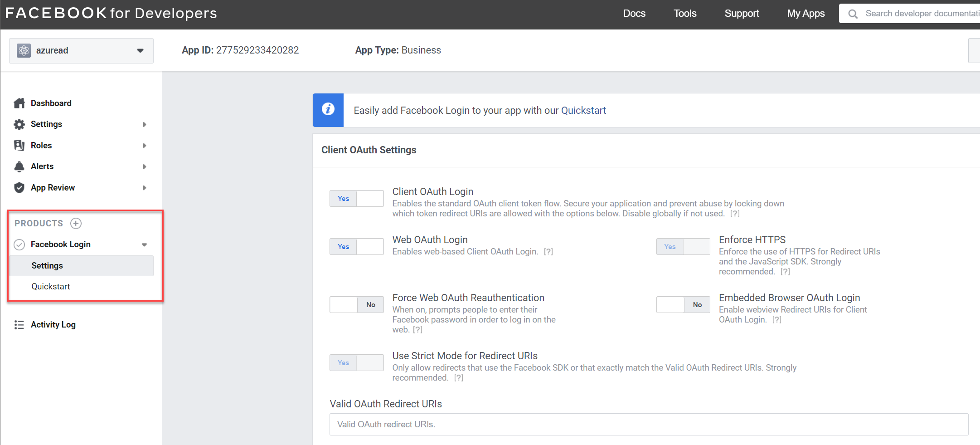Toggle Enforce HTTPS switch
The width and height of the screenshot is (980, 445).
point(683,247)
